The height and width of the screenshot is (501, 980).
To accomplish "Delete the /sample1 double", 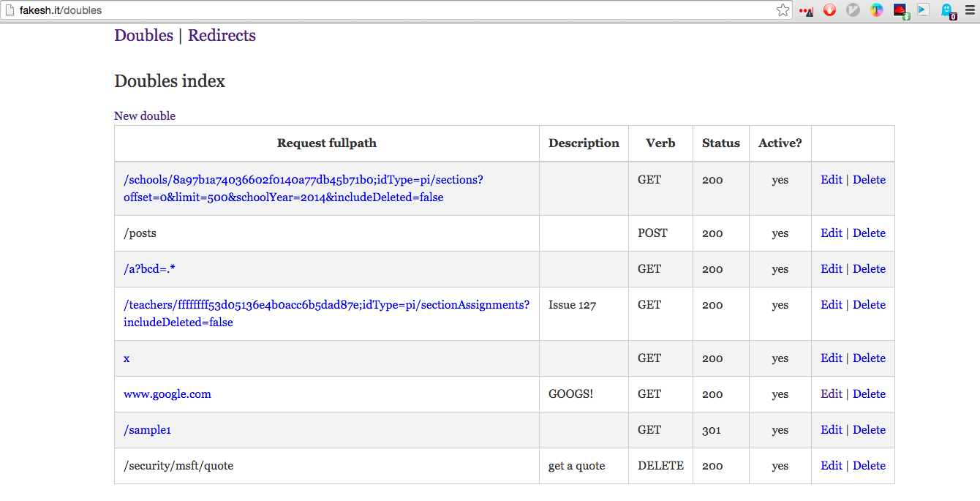I will point(869,430).
